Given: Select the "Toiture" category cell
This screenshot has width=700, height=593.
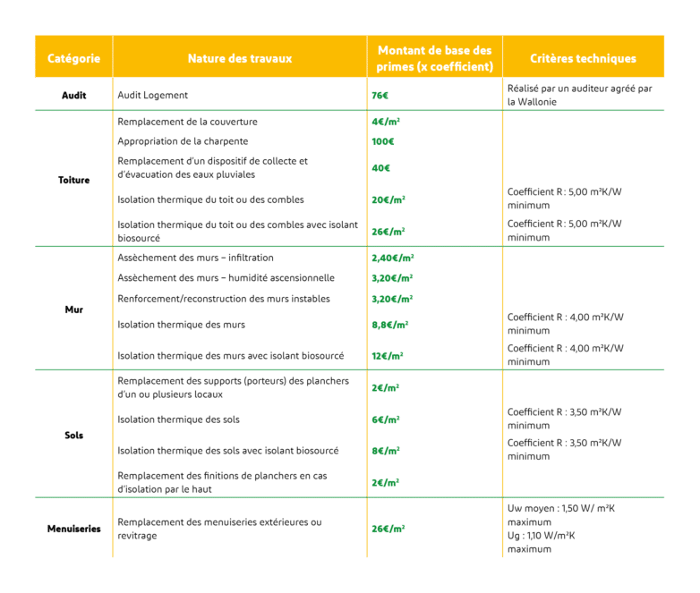Looking at the screenshot, I should coord(73,180).
